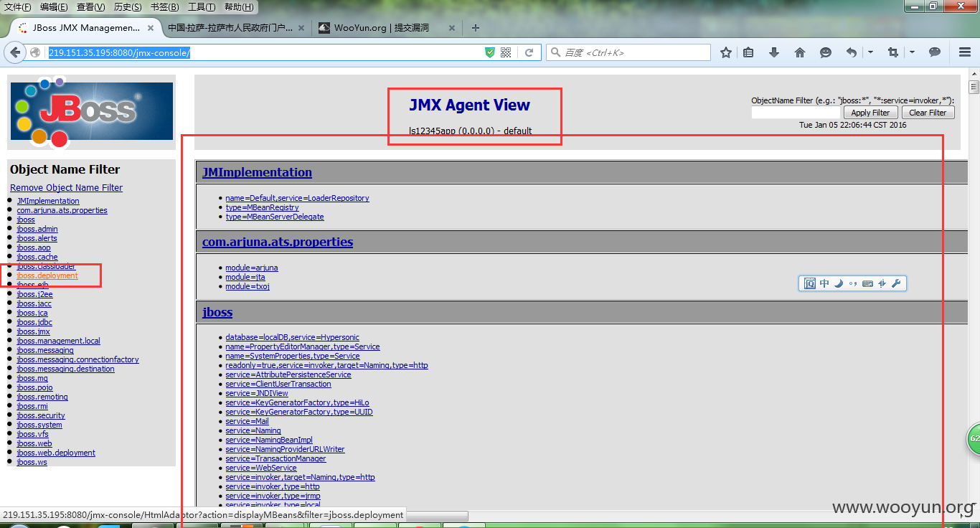This screenshot has height=528, width=980.
Task: Toggle the half-moon icon in input method bar
Action: pos(838,283)
